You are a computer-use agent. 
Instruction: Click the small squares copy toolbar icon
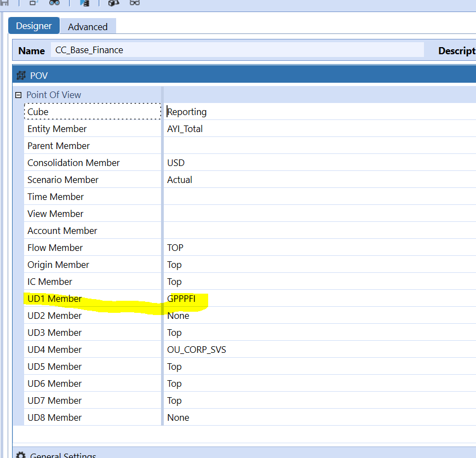coord(33,3)
